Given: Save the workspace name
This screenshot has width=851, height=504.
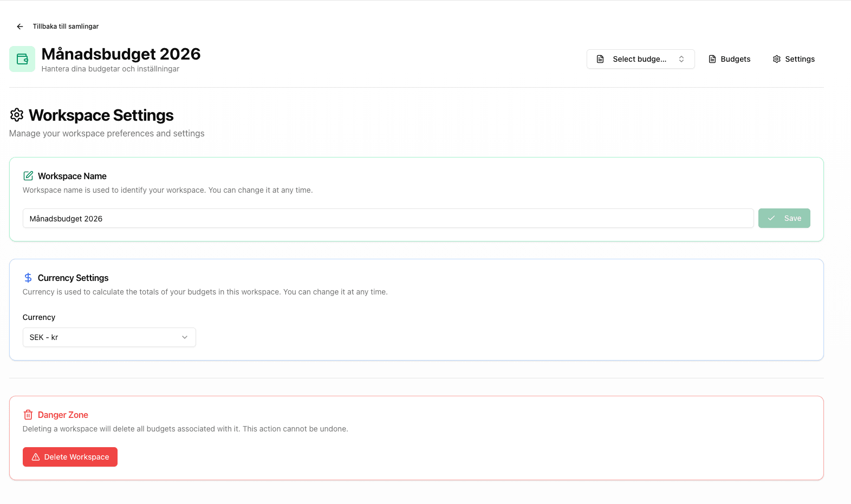Looking at the screenshot, I should (x=784, y=218).
